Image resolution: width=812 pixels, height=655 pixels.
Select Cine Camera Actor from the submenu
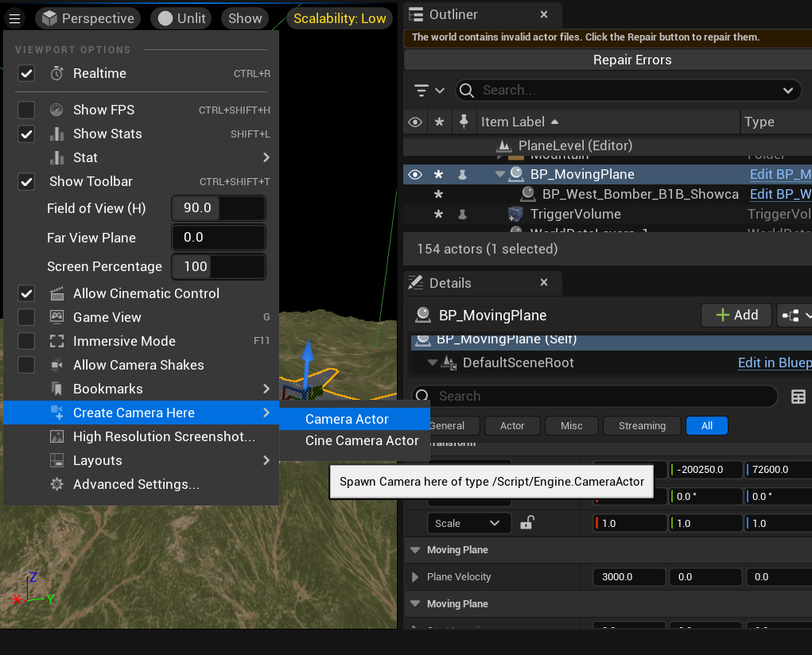355,440
